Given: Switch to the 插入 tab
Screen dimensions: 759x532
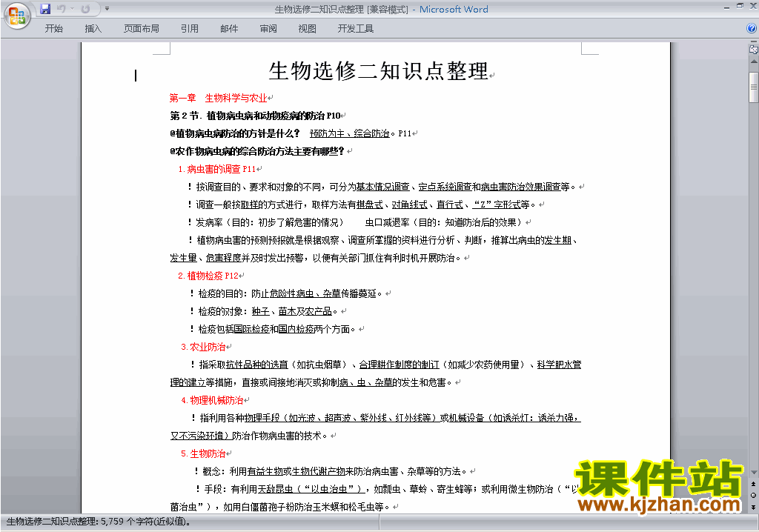Looking at the screenshot, I should coord(93,29).
